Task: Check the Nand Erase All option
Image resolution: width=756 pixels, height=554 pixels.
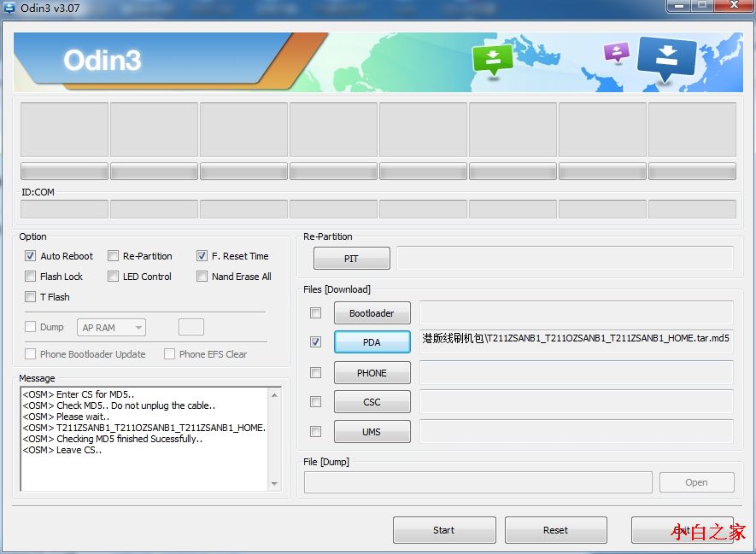Action: pyautogui.click(x=202, y=276)
